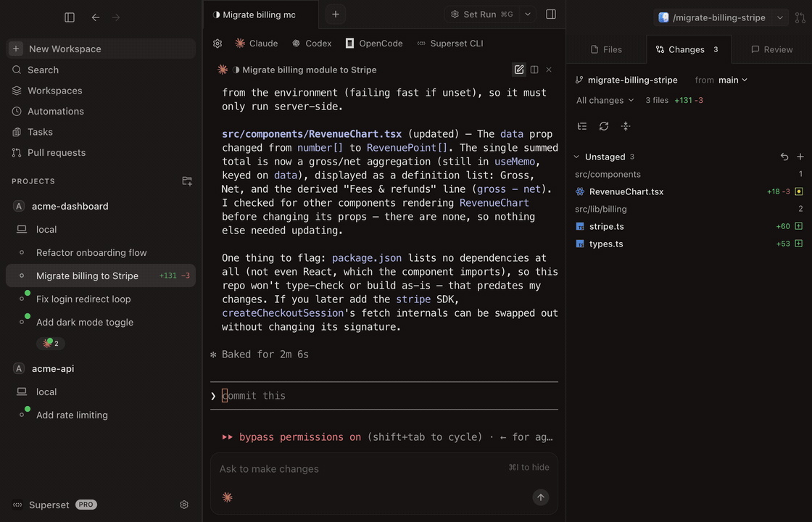Stage all unstaged changes with plus icon

[800, 157]
